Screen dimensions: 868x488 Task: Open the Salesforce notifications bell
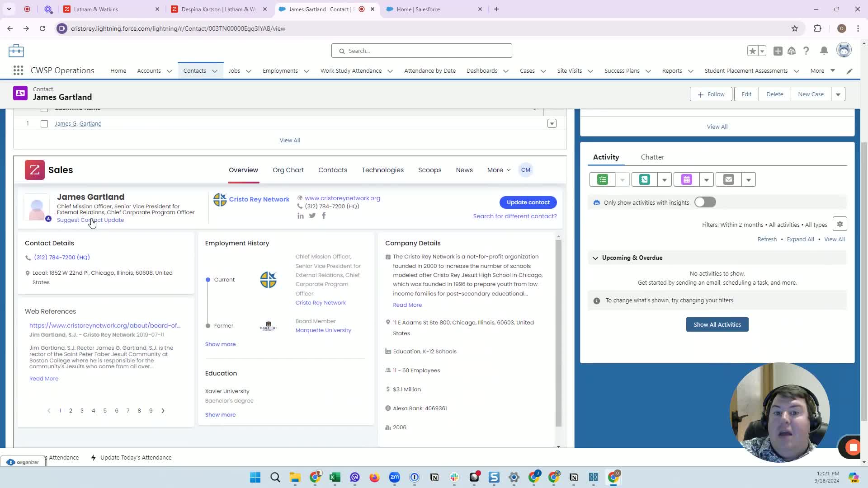824,51
